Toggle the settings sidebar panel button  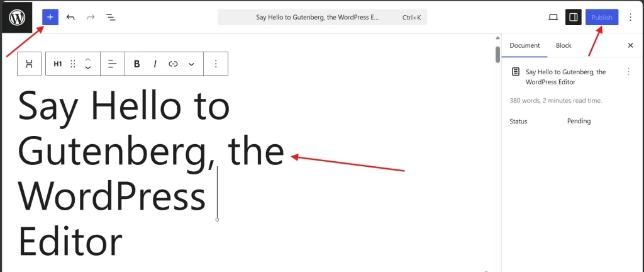click(x=574, y=17)
